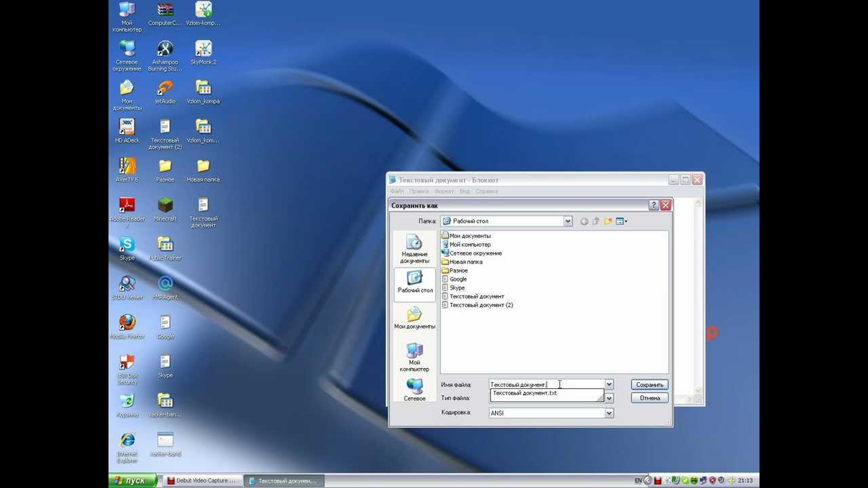868x488 pixels.
Task: Select the Minecraft desktop icon
Action: coord(165,210)
